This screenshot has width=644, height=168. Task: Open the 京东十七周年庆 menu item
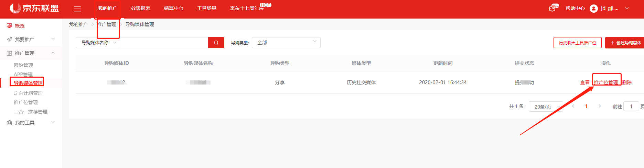(247, 8)
